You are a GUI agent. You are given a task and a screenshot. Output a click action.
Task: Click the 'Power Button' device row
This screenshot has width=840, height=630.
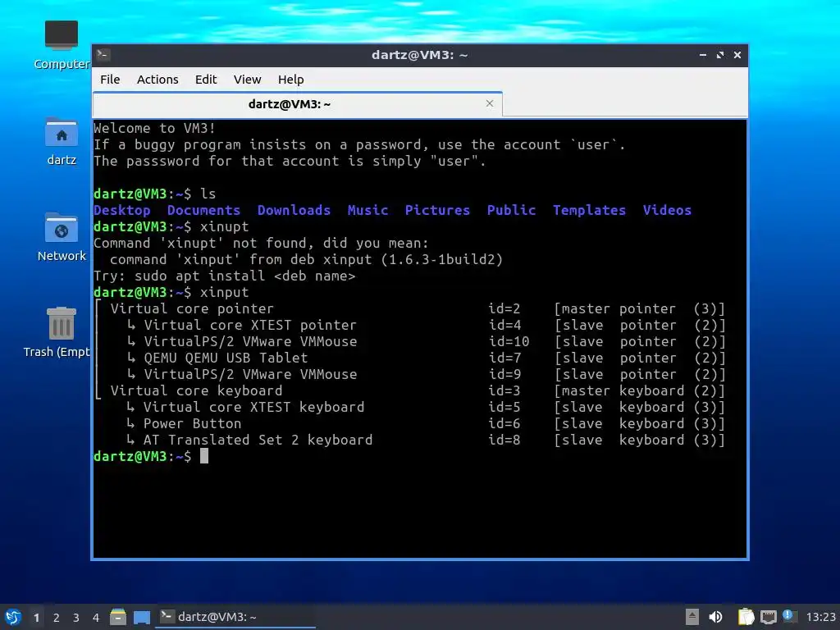click(410, 423)
